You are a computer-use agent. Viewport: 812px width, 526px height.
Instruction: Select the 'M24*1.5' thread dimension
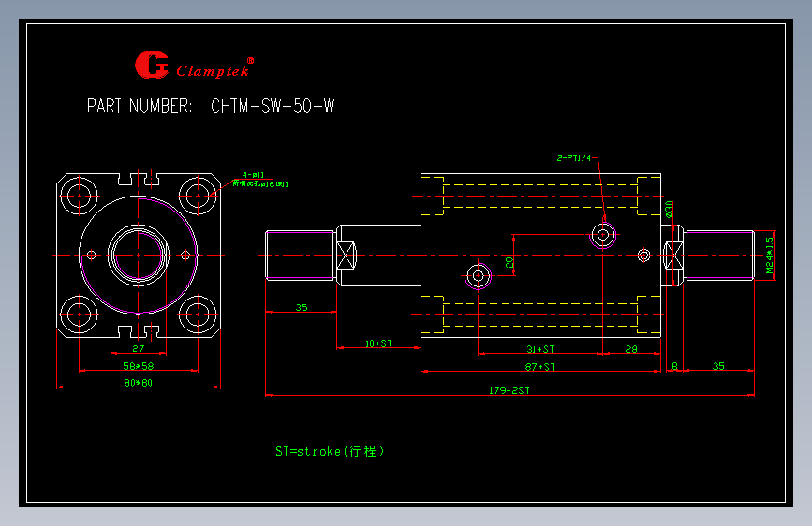point(770,256)
